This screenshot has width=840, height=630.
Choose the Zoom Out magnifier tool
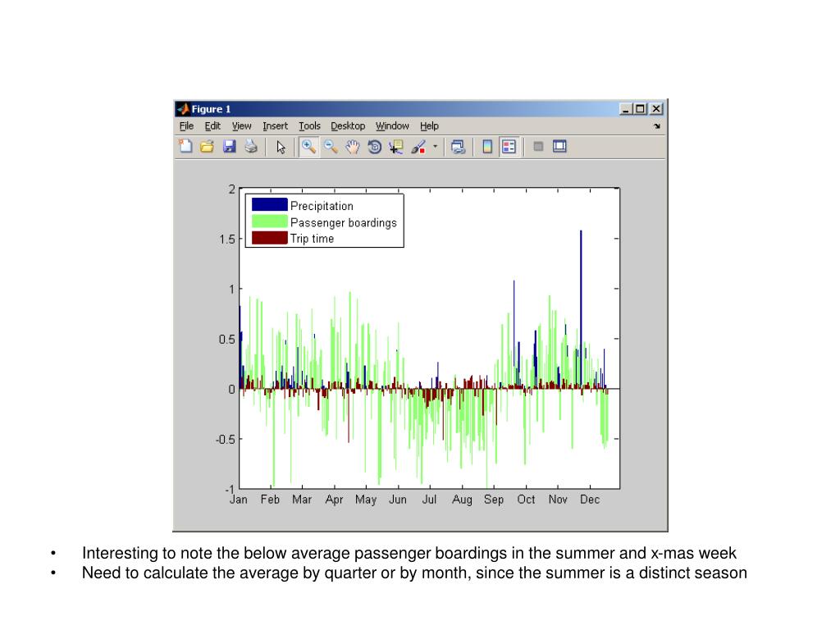331,146
